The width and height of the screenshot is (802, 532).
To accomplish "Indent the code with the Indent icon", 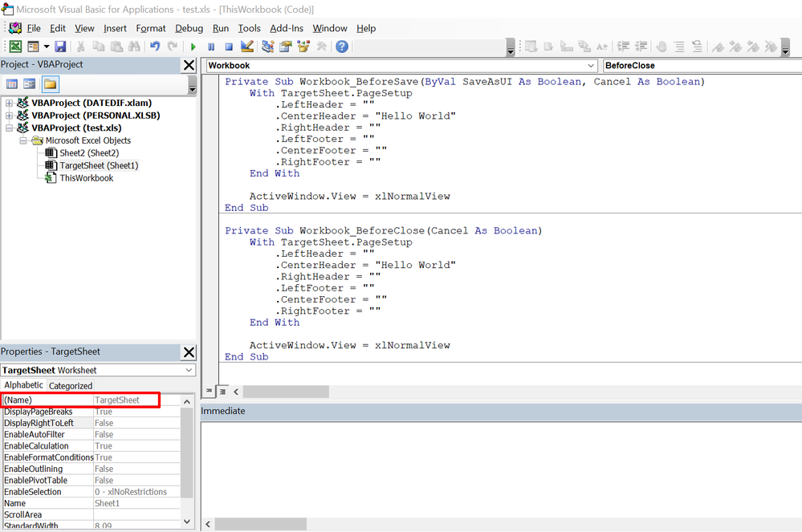I will coord(623,47).
